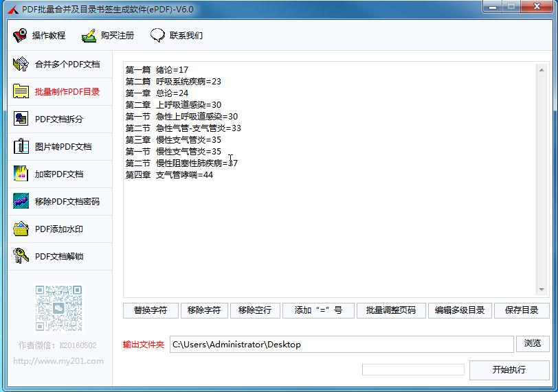Screen dimensions: 558x392
Task: Click line 第四章 支气管哮喘=44
Action: click(169, 175)
